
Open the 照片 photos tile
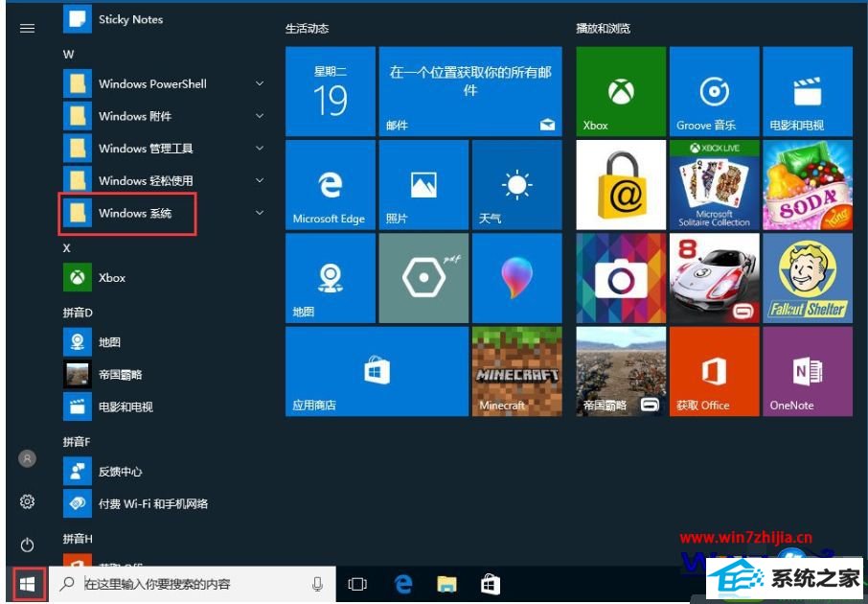pyautogui.click(x=423, y=184)
